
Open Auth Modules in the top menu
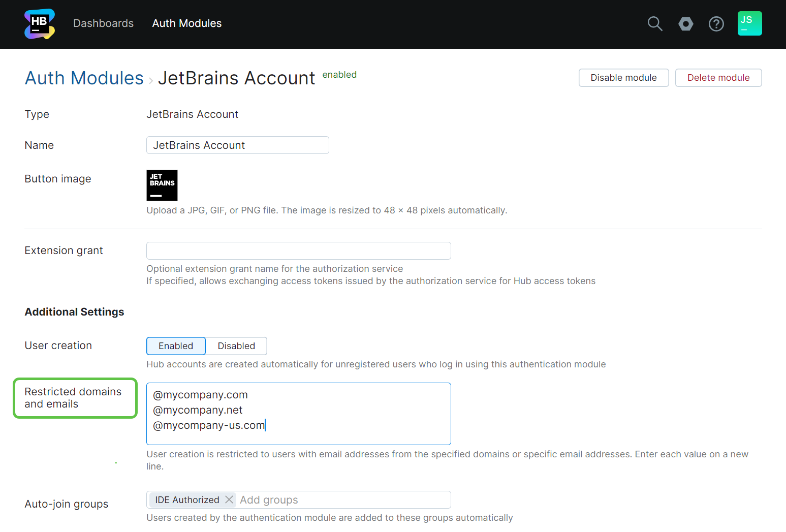pyautogui.click(x=187, y=23)
